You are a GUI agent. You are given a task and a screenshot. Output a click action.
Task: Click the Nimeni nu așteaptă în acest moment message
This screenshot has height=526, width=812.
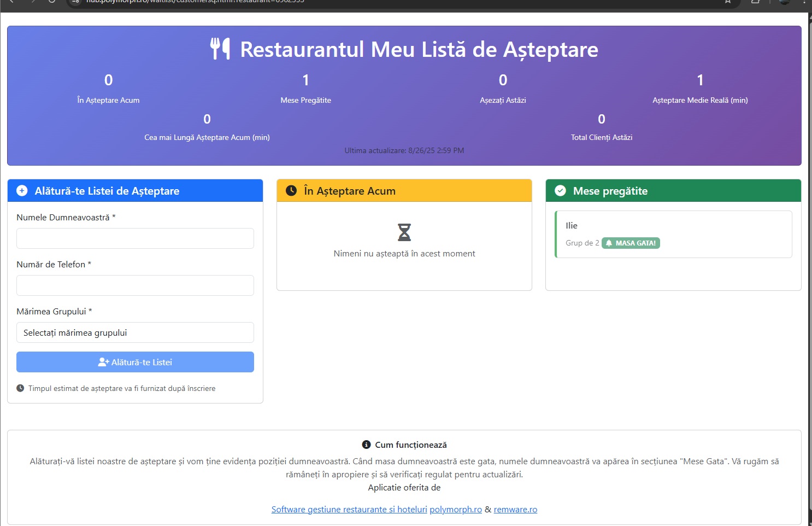point(404,254)
